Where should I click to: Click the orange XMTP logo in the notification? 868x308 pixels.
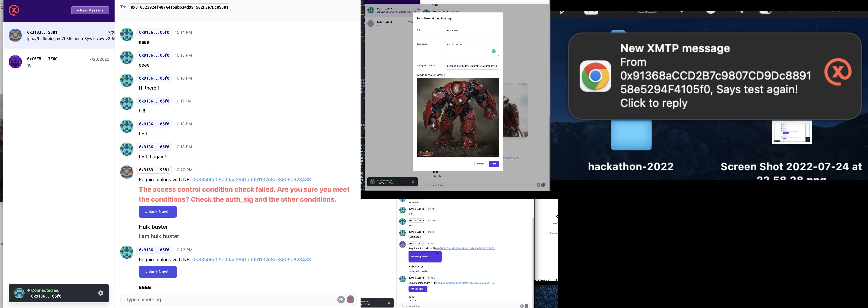(x=838, y=72)
